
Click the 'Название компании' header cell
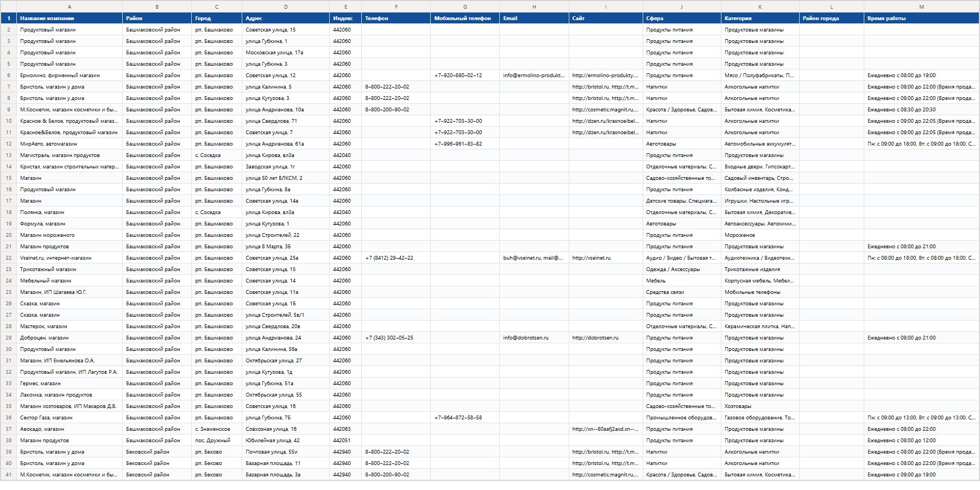(x=70, y=18)
